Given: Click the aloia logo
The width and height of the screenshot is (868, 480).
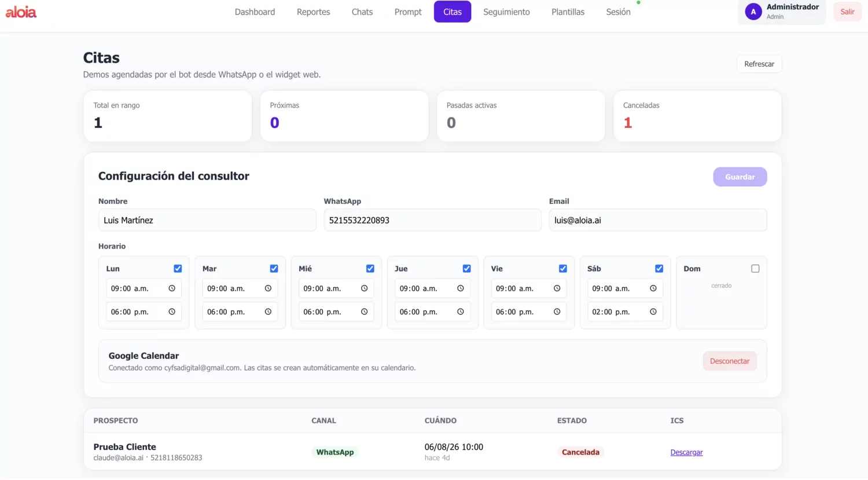Looking at the screenshot, I should 21,12.
